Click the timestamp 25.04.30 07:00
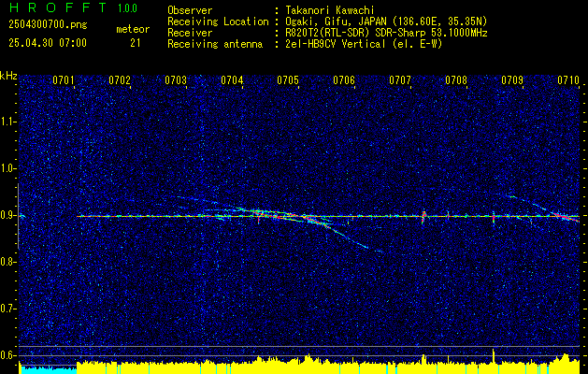 pyautogui.click(x=48, y=43)
